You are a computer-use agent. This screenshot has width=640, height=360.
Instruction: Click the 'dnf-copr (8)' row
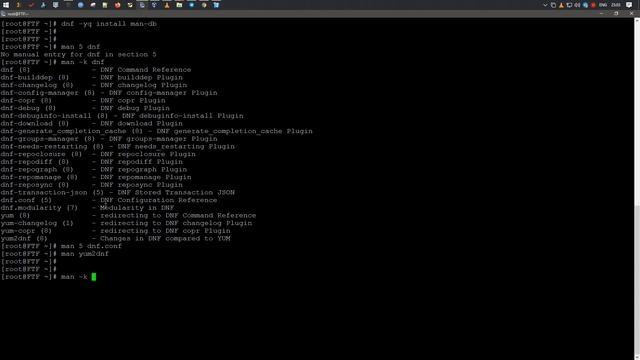(83, 100)
